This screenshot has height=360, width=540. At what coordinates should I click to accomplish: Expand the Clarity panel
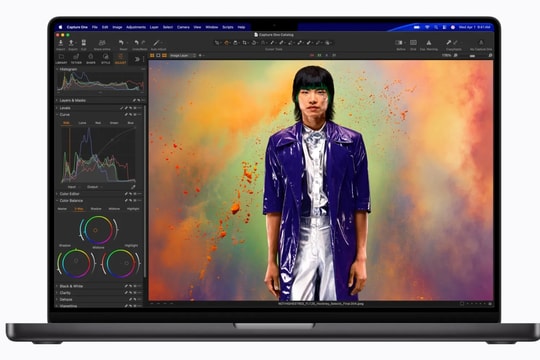click(57, 293)
